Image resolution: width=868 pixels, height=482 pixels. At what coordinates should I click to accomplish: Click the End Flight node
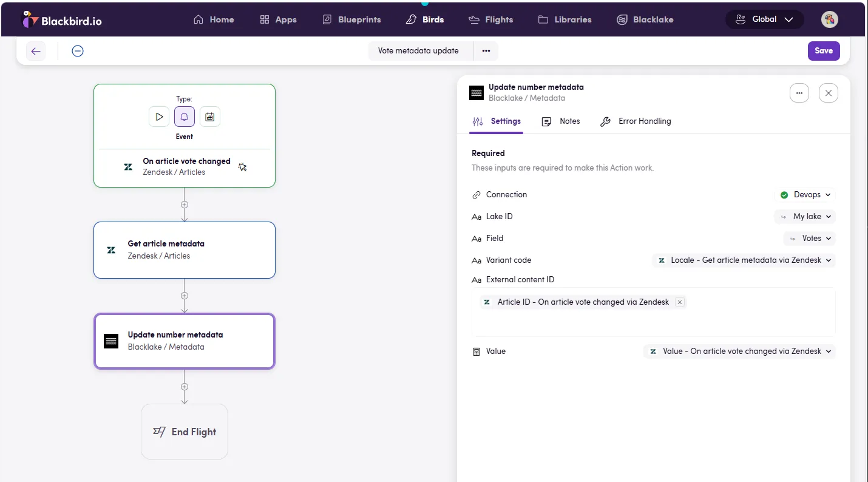tap(185, 432)
